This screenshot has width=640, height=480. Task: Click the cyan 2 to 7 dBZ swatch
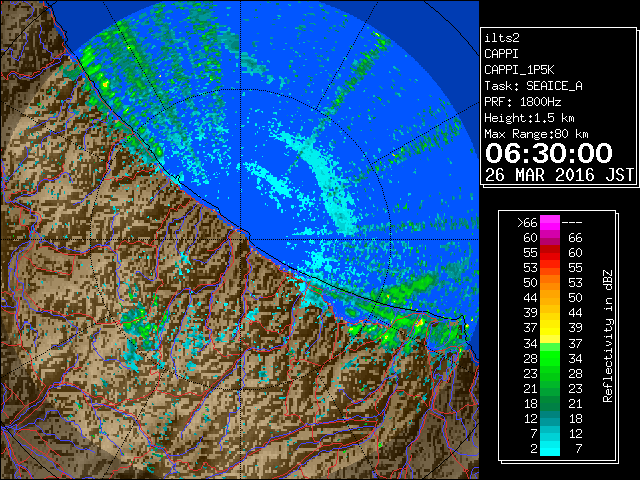click(x=550, y=448)
